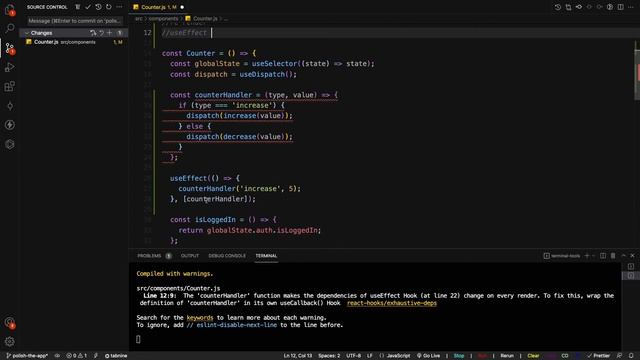640x360 pixels.
Task: Open Counter.js in the Changes list
Action: (73, 42)
